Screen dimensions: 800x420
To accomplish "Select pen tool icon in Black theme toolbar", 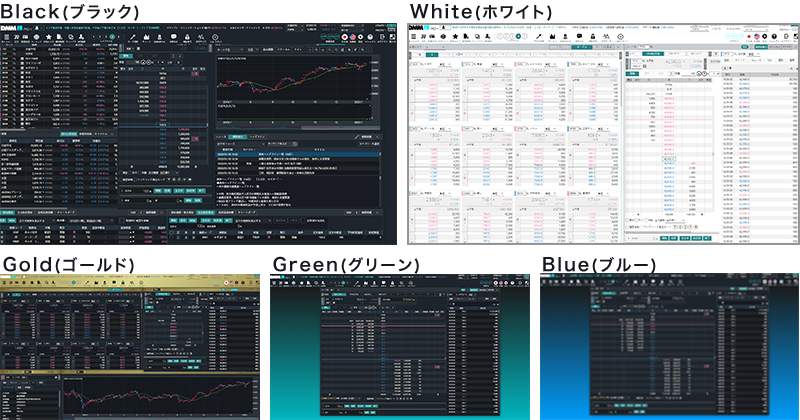I will tap(132, 37).
